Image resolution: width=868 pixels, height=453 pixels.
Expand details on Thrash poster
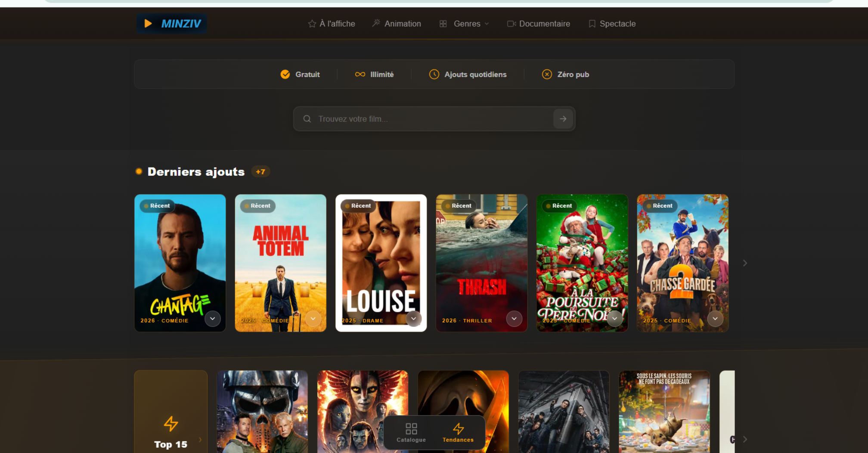[514, 319]
